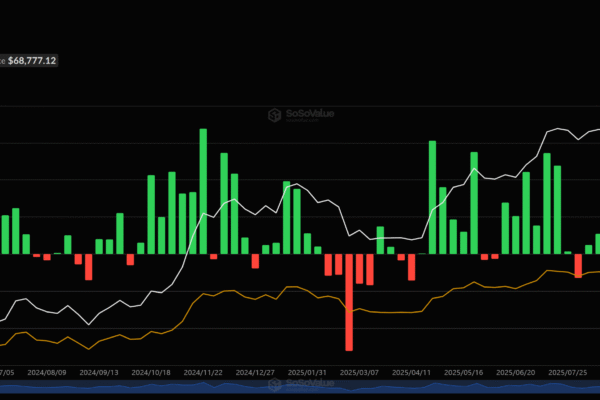Select the 2025/04/11 date marker
This screenshot has width=600, height=400.
(x=413, y=371)
